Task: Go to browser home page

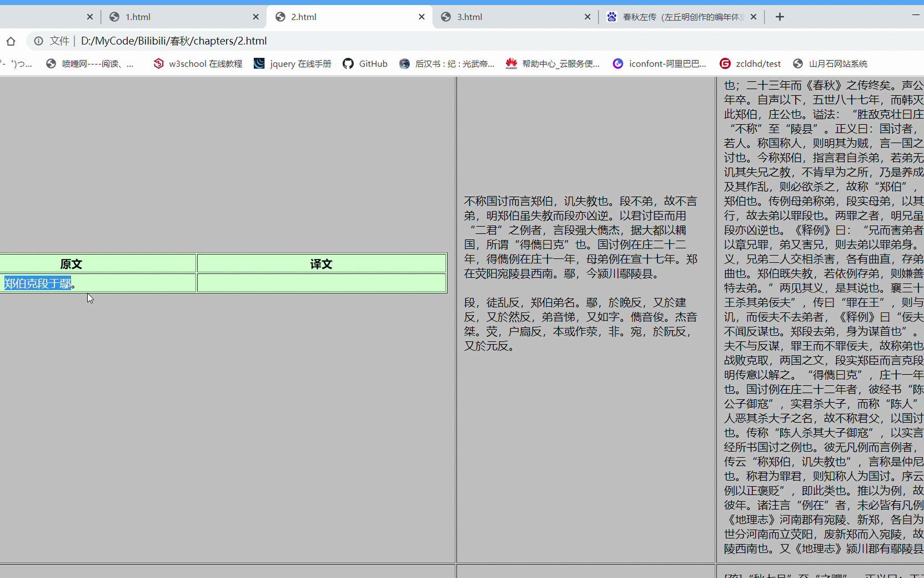Action: (11, 41)
